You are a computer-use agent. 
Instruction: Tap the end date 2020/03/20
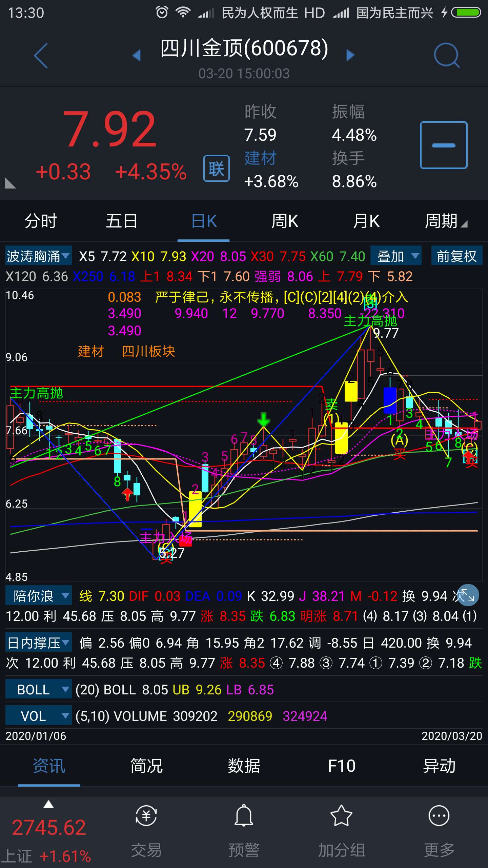[452, 736]
